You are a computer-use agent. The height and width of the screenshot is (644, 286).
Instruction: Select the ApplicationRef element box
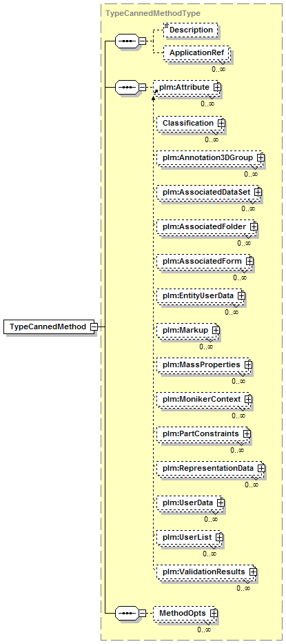coord(196,53)
